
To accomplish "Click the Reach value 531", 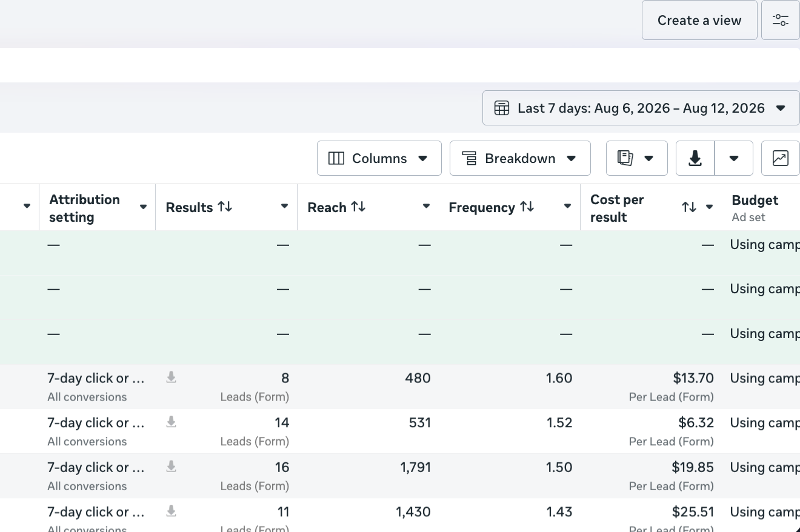I will tap(419, 422).
